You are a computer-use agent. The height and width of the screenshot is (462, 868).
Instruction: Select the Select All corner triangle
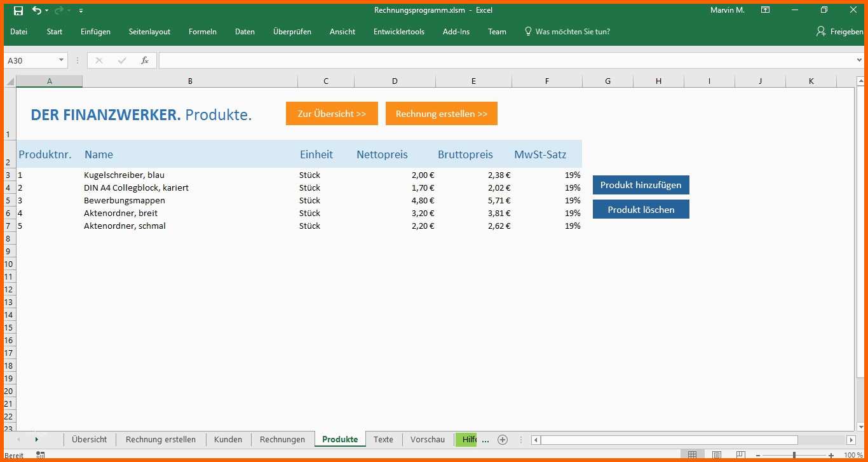click(x=10, y=81)
